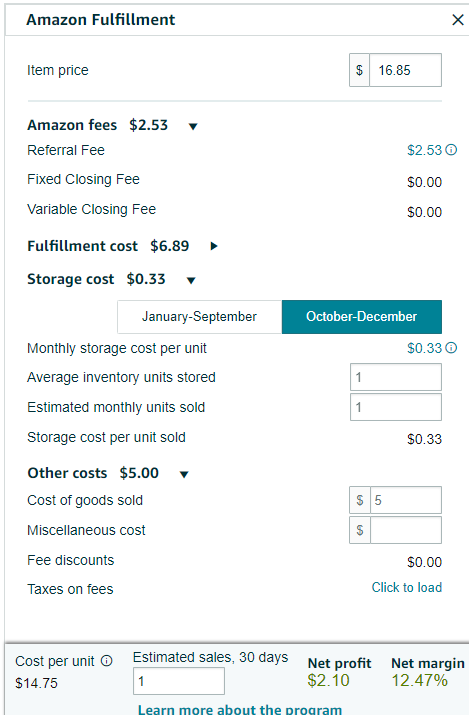
Task: Open monthly storage cost info icon
Action: pos(451,348)
